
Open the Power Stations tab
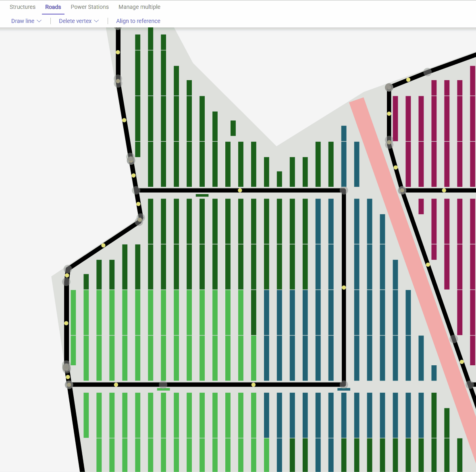tap(89, 7)
